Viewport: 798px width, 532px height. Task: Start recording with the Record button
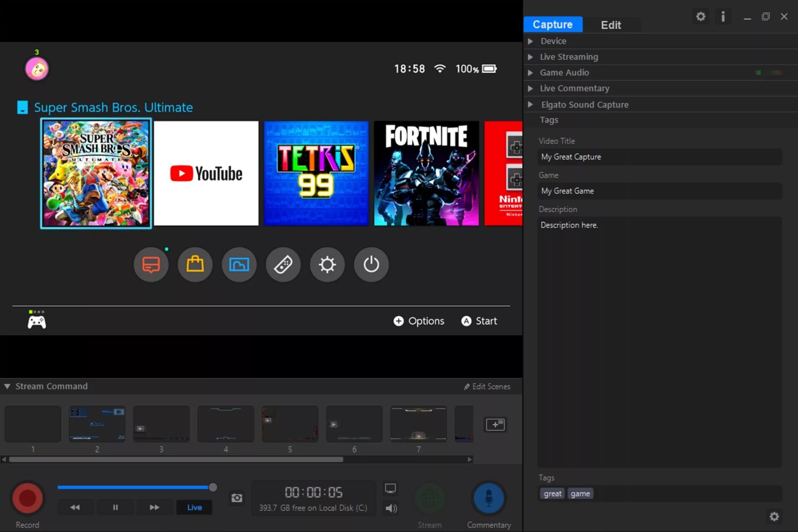click(x=27, y=498)
